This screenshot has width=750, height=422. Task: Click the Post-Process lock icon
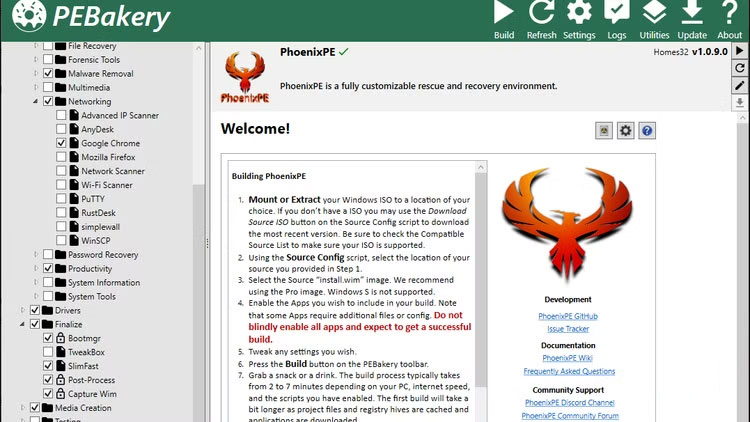[x=61, y=380]
